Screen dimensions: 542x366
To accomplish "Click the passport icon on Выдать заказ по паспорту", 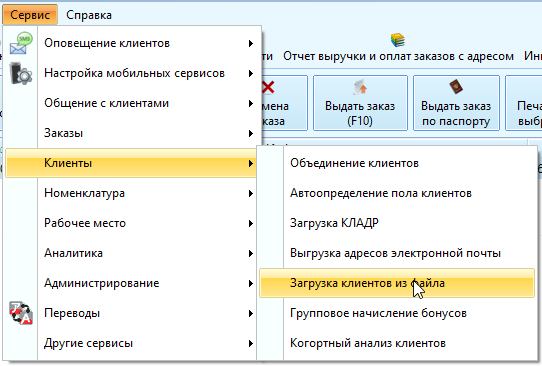I will point(456,87).
